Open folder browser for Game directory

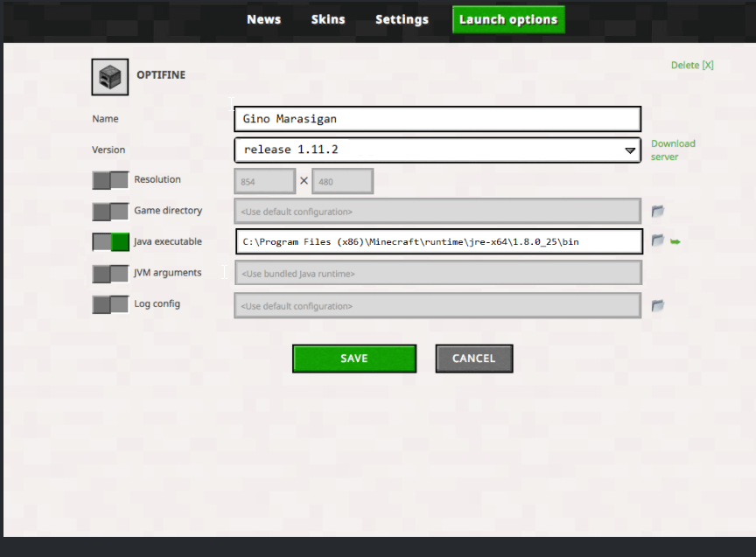click(657, 211)
